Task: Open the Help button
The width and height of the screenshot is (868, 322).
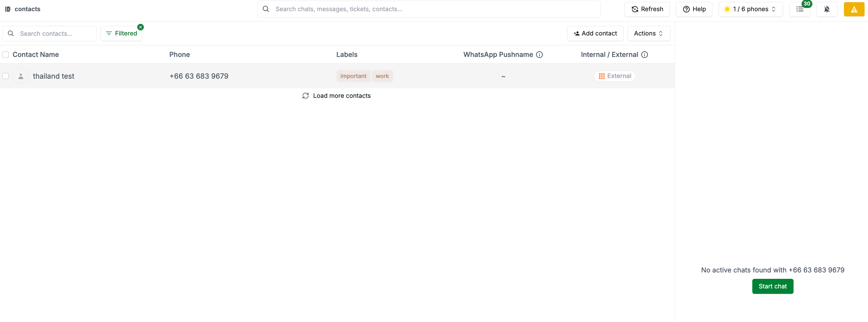Action: click(x=694, y=9)
